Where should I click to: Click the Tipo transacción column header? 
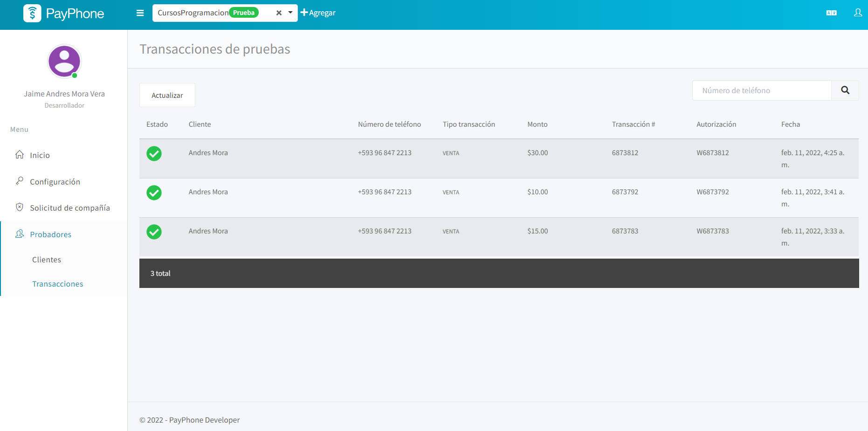point(469,124)
